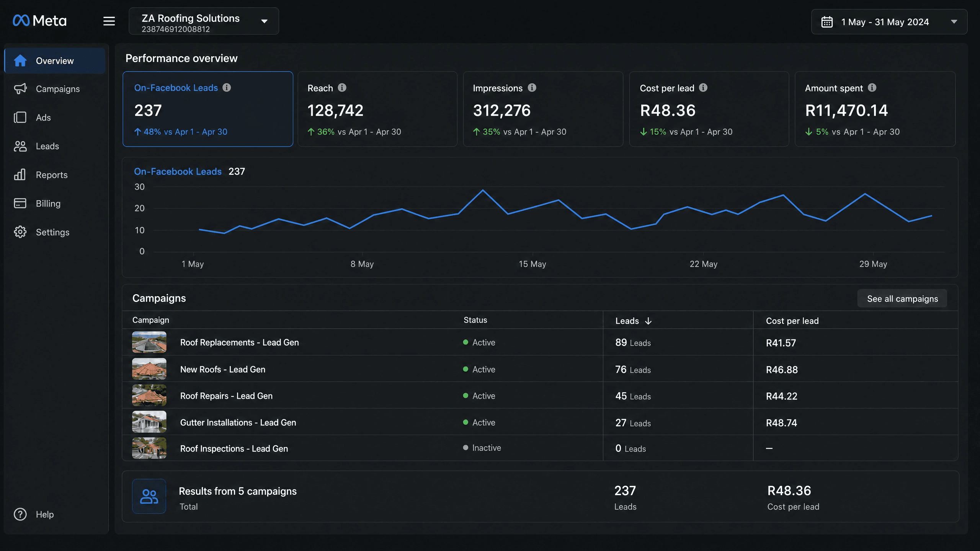The image size is (980, 551).
Task: Open New Roofs - Lead Gen campaign
Action: 223,369
